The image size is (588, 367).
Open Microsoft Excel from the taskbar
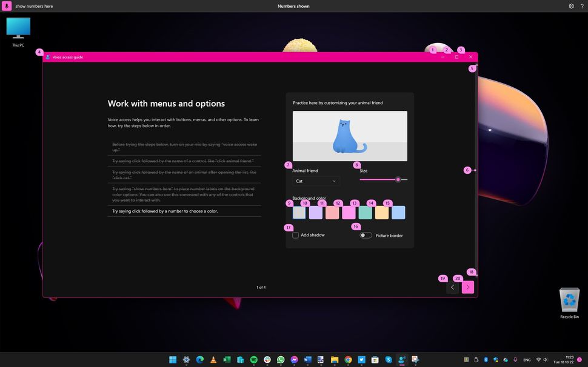point(226,359)
